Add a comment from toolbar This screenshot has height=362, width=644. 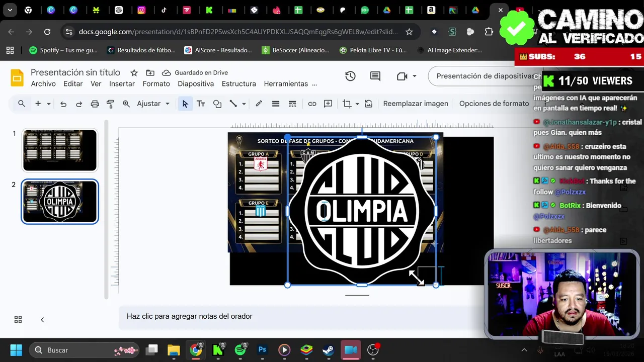(328, 104)
